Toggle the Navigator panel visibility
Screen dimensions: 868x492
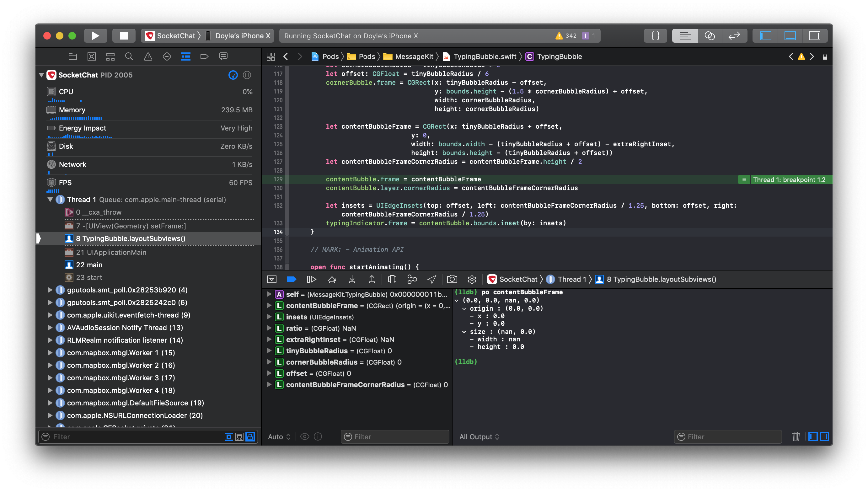click(765, 36)
